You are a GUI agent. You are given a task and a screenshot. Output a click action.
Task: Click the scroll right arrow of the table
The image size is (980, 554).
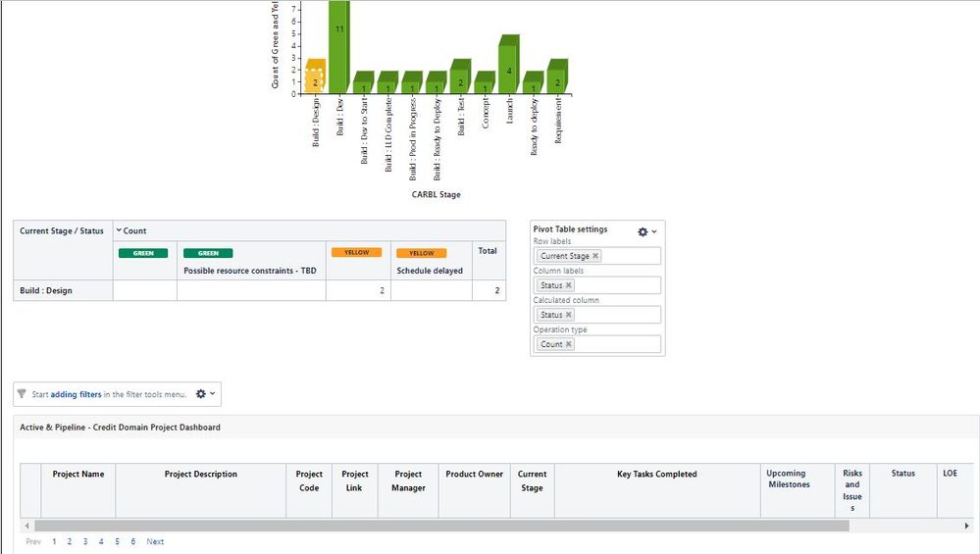[967, 526]
